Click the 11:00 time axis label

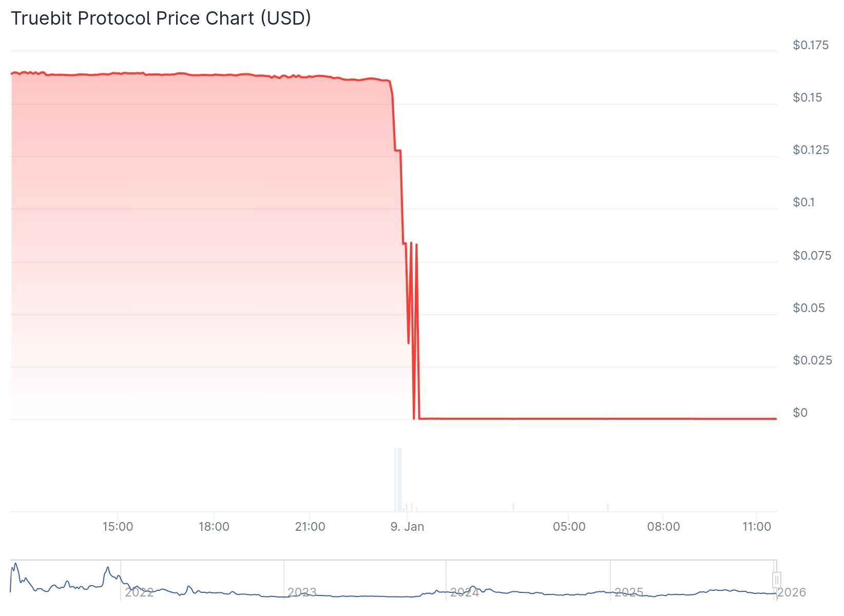757,527
